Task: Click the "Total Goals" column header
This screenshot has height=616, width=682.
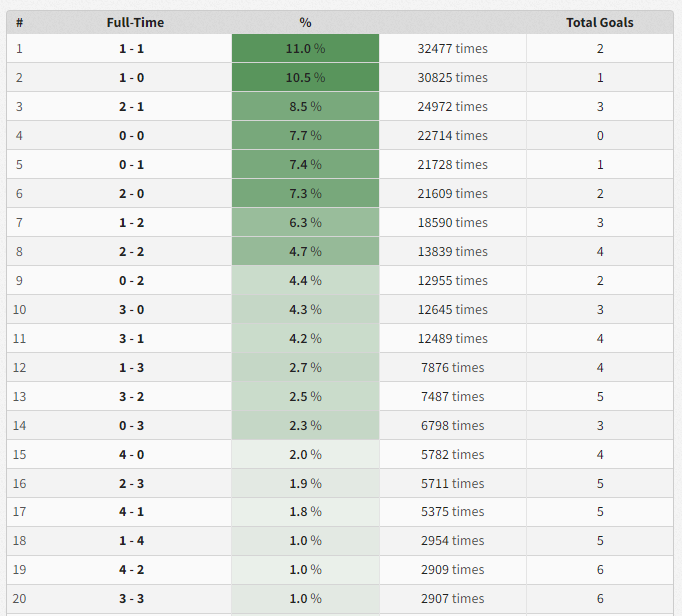Action: 599,22
